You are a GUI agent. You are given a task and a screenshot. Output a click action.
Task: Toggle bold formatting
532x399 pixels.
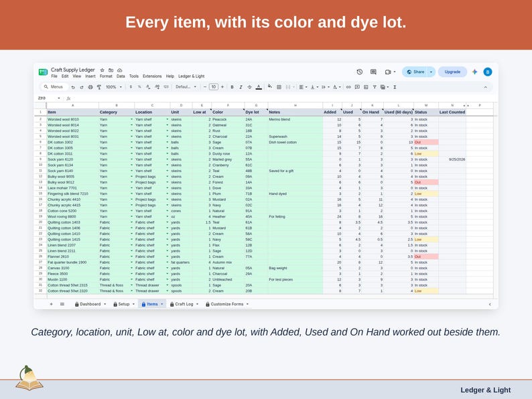(232, 87)
